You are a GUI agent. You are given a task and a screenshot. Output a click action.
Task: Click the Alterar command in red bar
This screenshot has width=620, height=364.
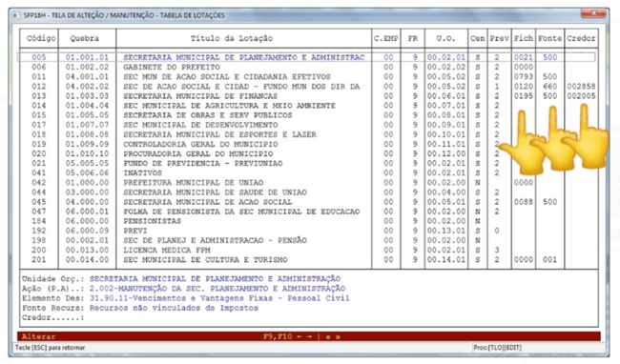39,336
